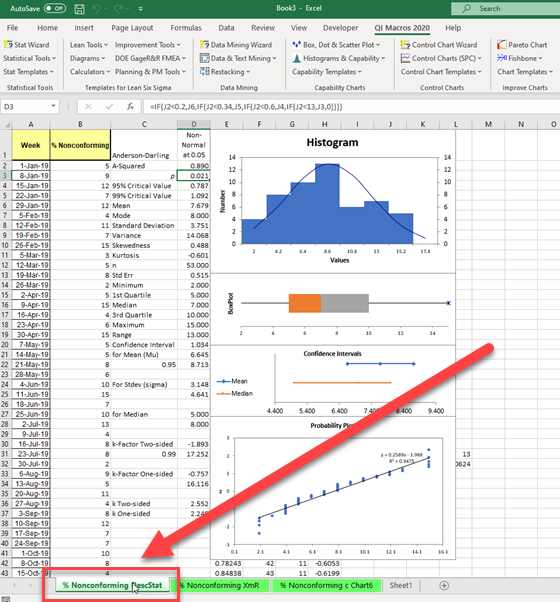This screenshot has width=560, height=602.
Task: Open the Fishbone diagram menu
Action: [520, 58]
